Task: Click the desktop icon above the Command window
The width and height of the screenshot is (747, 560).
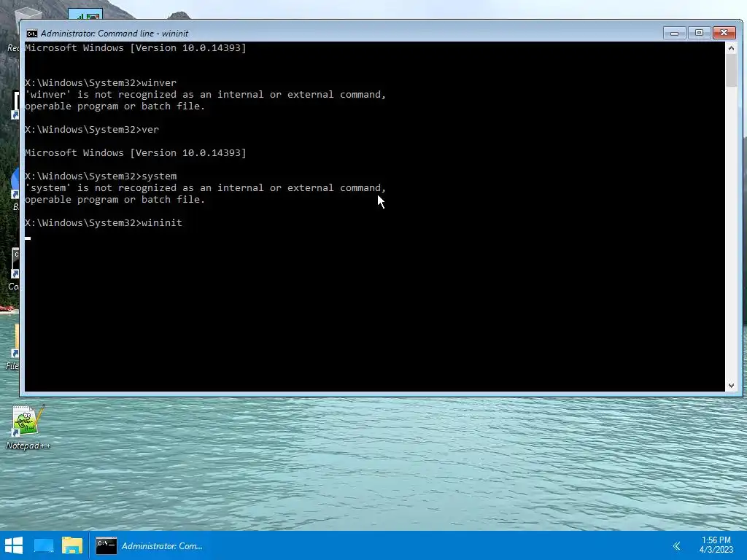Action: [x=85, y=15]
